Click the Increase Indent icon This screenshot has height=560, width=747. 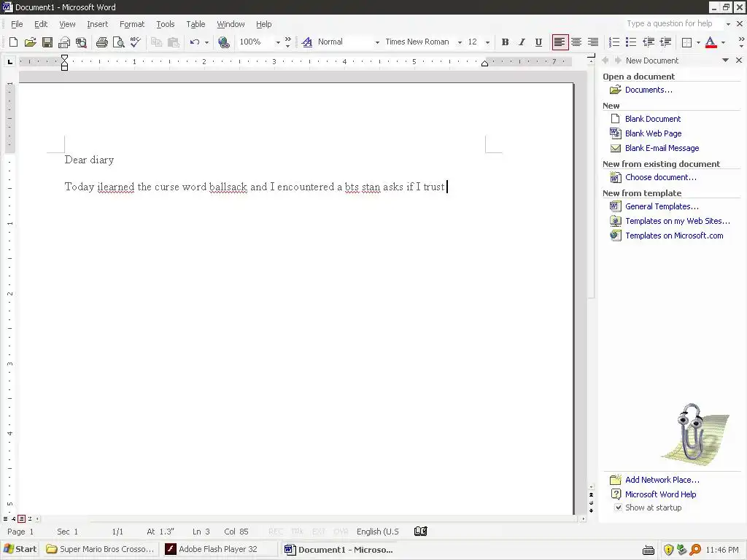(x=665, y=42)
